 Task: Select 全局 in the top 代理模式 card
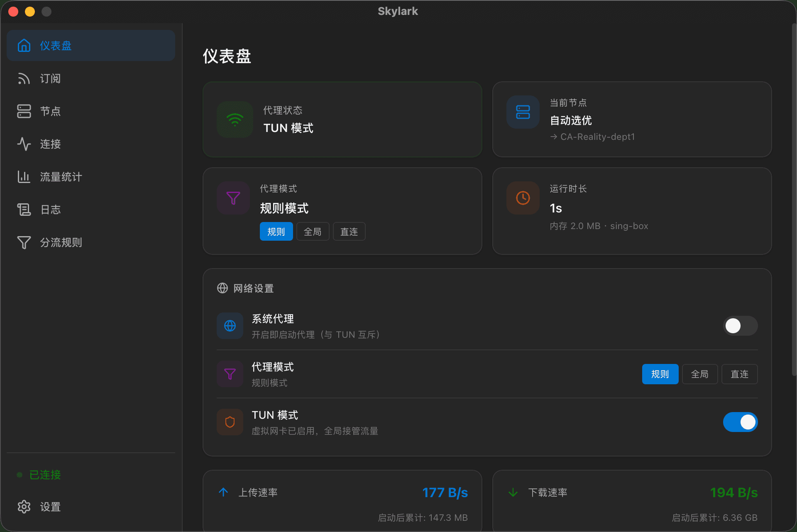pyautogui.click(x=313, y=232)
